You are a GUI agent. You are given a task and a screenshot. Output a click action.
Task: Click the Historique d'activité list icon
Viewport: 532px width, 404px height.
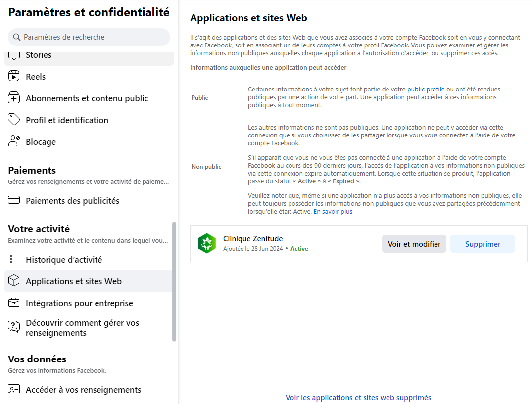(14, 260)
